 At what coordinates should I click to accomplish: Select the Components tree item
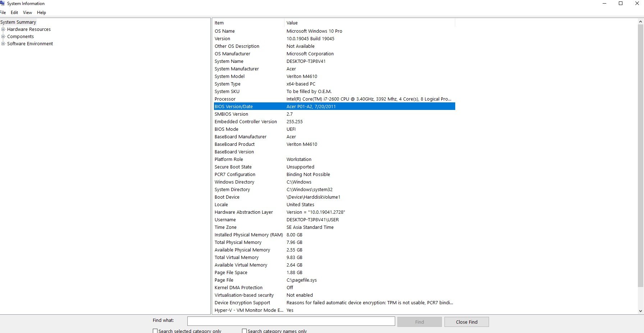20,37
